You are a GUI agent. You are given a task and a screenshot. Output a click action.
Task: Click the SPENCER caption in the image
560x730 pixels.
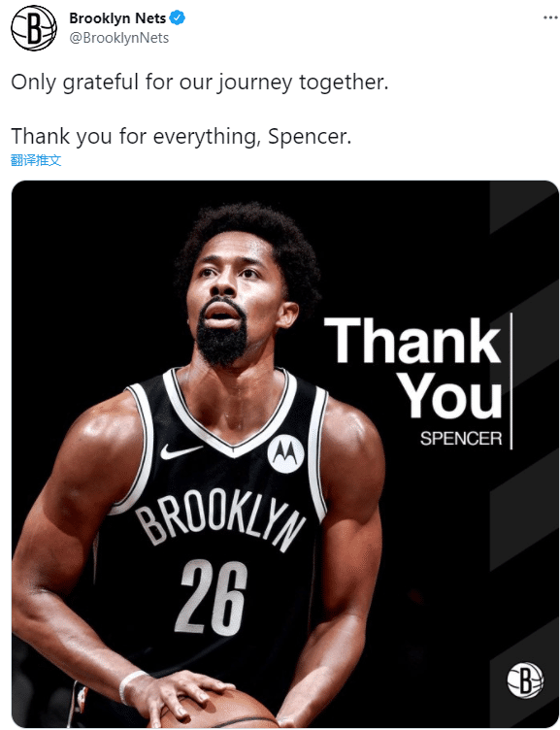pyautogui.click(x=461, y=439)
